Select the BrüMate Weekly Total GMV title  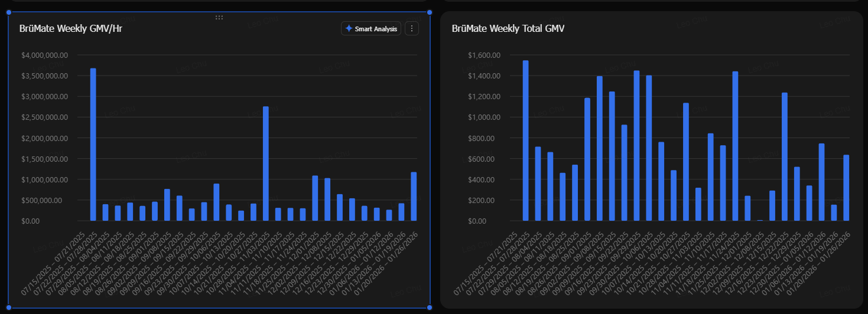point(508,28)
